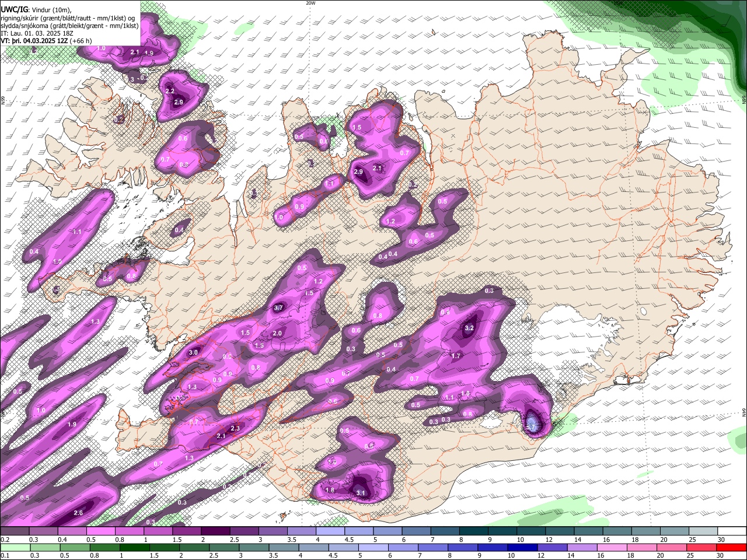Image resolution: width=747 pixels, height=560 pixels.
Task: Click the initial time 'IT: Lau. 01. 03. 2025 18Z'
Action: click(x=37, y=33)
